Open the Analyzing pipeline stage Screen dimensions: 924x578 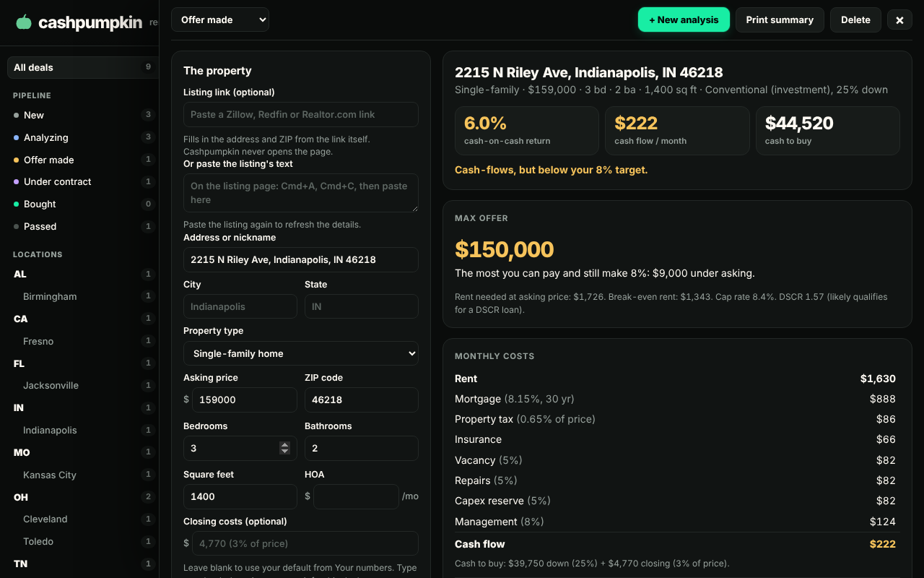click(x=82, y=137)
